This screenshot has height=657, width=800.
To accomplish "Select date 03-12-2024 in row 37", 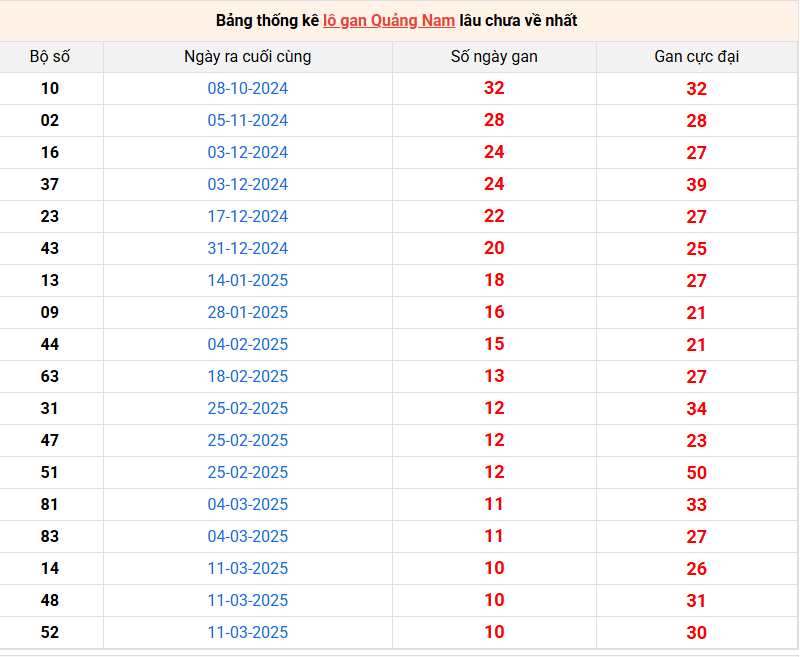I will tap(248, 185).
